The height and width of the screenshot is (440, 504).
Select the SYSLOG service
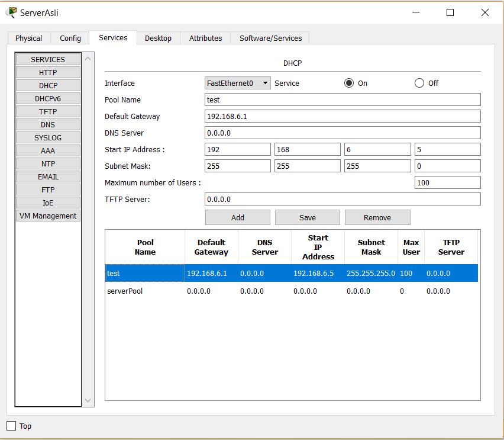click(47, 137)
